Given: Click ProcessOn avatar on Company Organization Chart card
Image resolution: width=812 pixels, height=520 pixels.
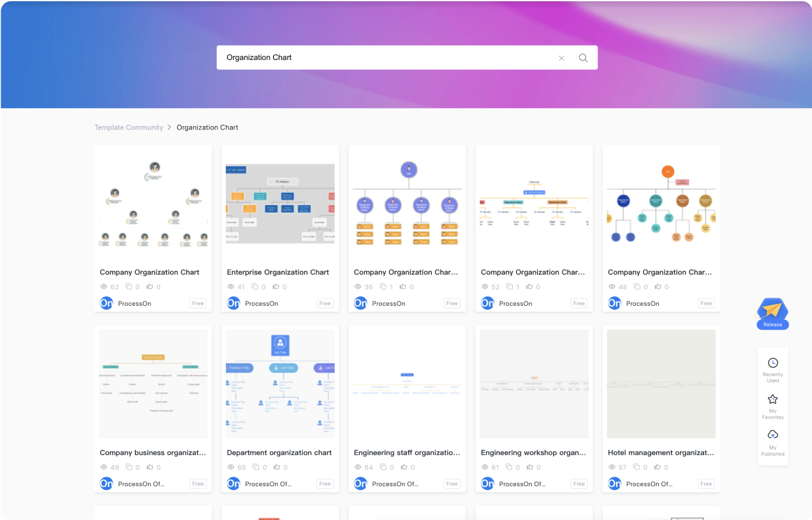Looking at the screenshot, I should 107,303.
